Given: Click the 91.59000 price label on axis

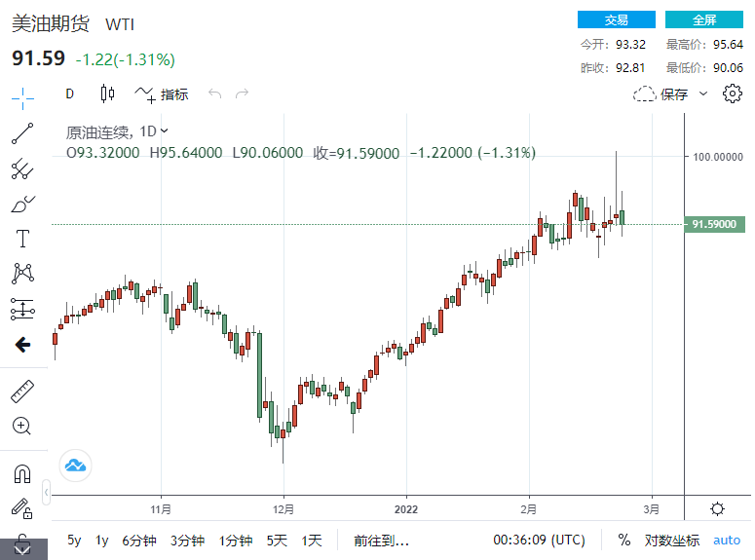Looking at the screenshot, I should point(715,225).
